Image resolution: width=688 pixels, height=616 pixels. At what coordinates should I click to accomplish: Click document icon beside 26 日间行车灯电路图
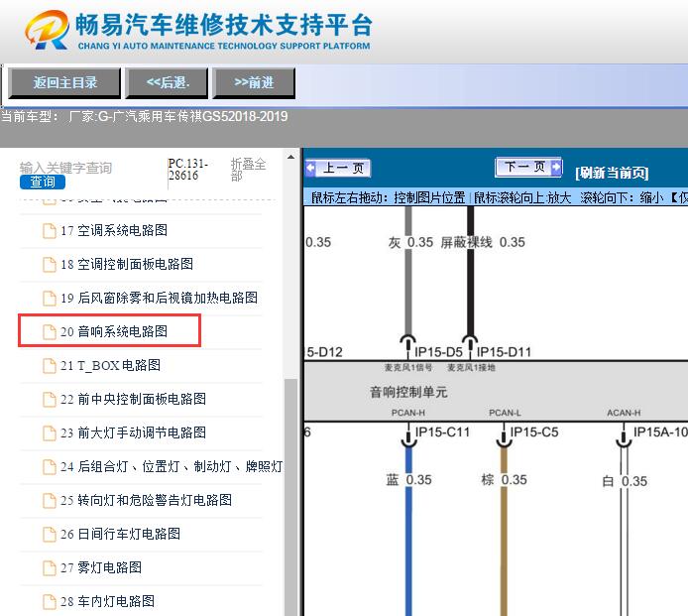(x=50, y=535)
